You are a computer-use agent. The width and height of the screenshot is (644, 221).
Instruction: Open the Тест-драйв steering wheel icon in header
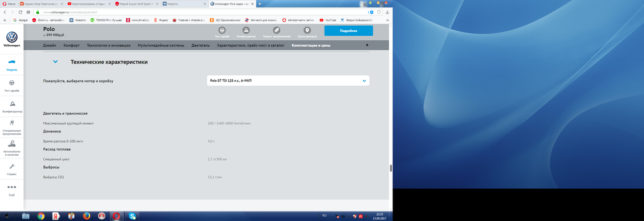pos(222,30)
